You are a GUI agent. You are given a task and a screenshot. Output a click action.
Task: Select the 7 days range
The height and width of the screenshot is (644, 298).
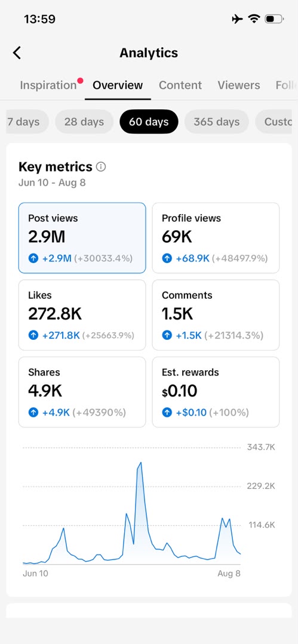pyautogui.click(x=27, y=122)
